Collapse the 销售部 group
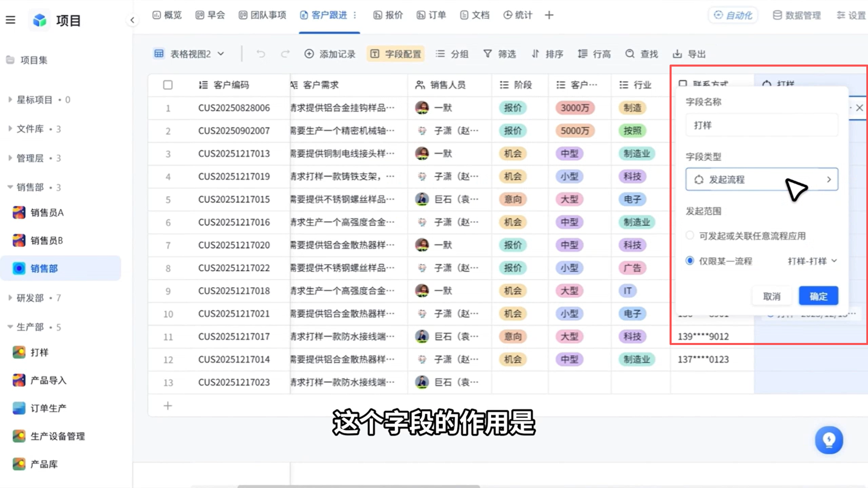The height and width of the screenshot is (488, 868). (10, 187)
